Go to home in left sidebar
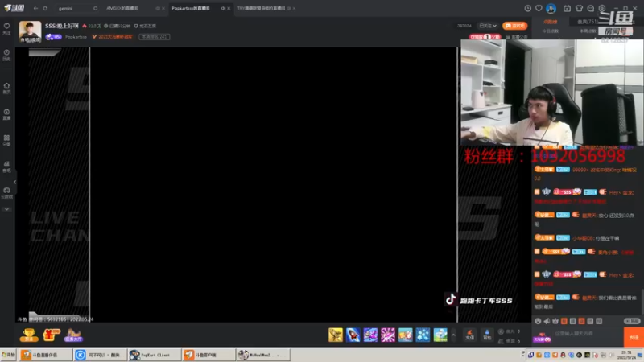This screenshot has width=644, height=362. [6, 88]
